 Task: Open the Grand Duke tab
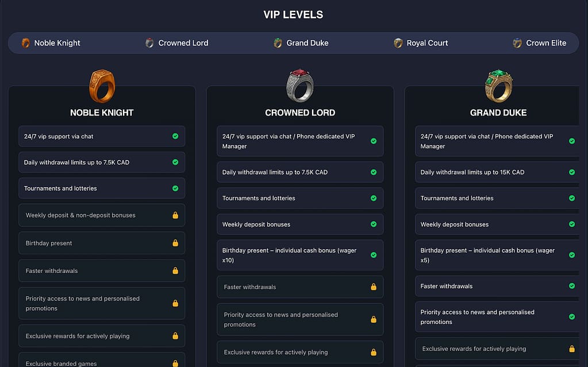pos(301,43)
